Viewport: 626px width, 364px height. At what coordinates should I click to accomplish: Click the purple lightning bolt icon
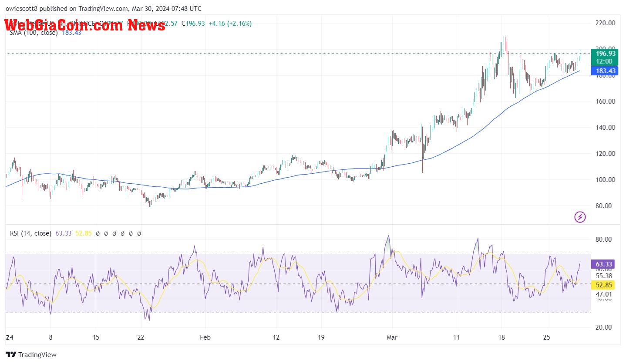pyautogui.click(x=580, y=217)
